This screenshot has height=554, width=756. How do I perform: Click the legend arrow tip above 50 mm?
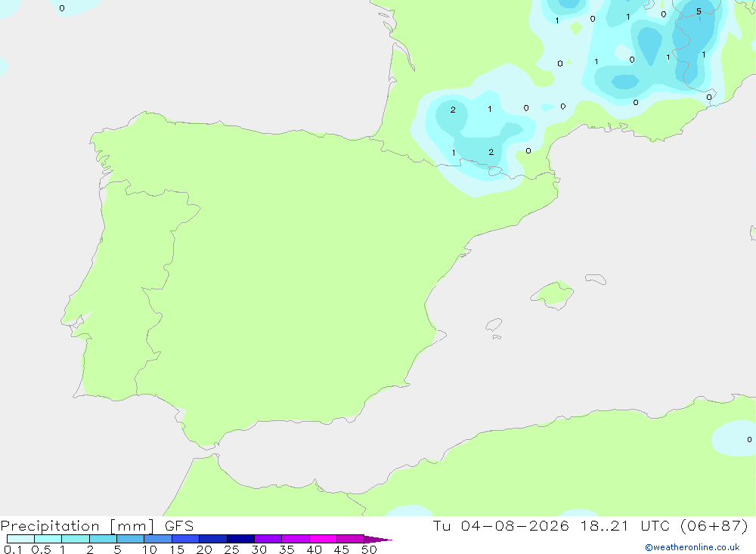click(378, 539)
